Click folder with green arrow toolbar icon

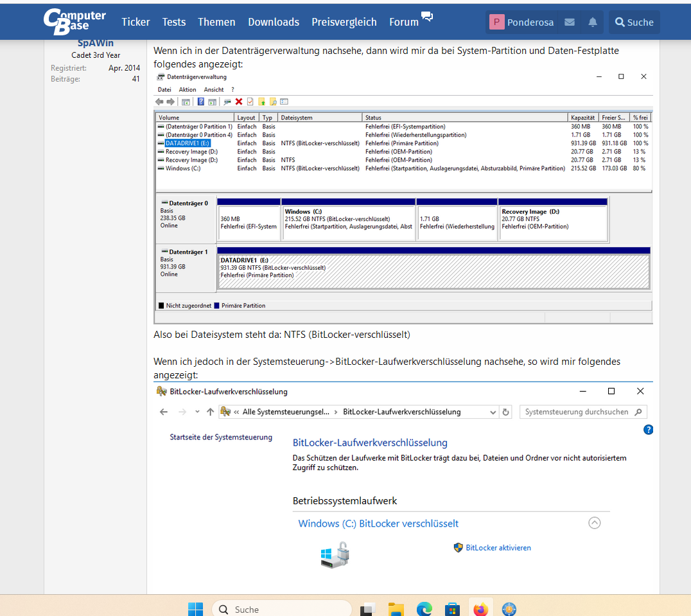click(x=262, y=101)
